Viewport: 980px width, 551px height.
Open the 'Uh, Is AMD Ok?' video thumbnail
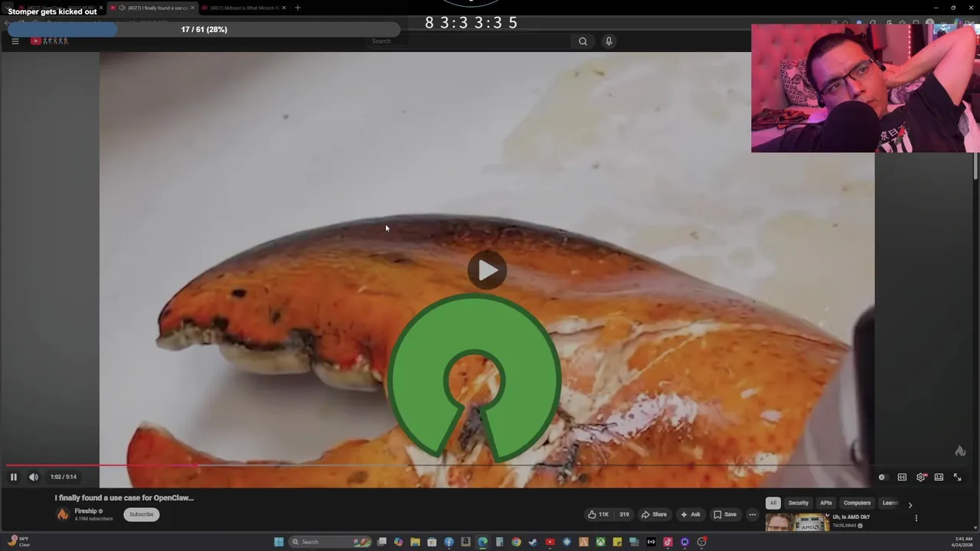(x=796, y=523)
